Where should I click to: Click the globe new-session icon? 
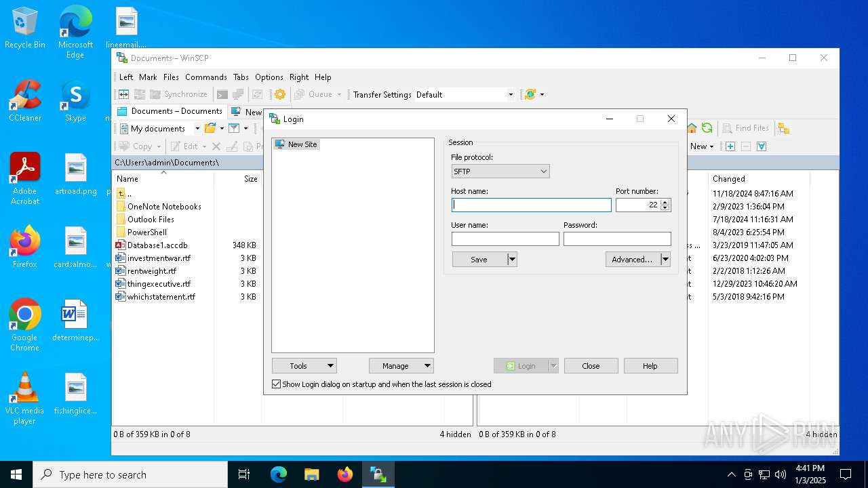click(530, 94)
